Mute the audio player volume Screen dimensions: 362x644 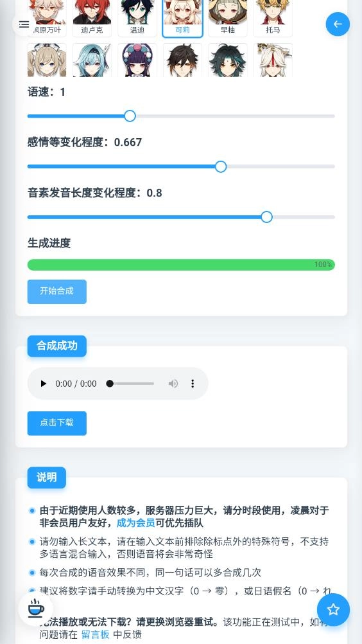pos(173,384)
